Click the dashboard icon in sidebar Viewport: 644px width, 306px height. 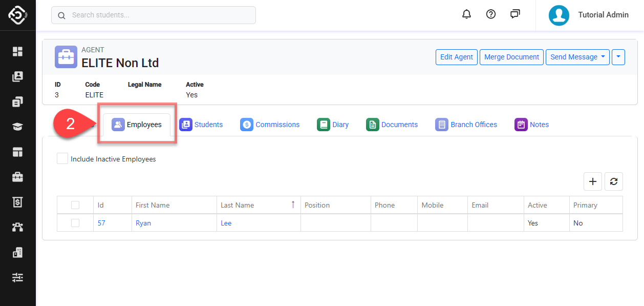[x=18, y=51]
